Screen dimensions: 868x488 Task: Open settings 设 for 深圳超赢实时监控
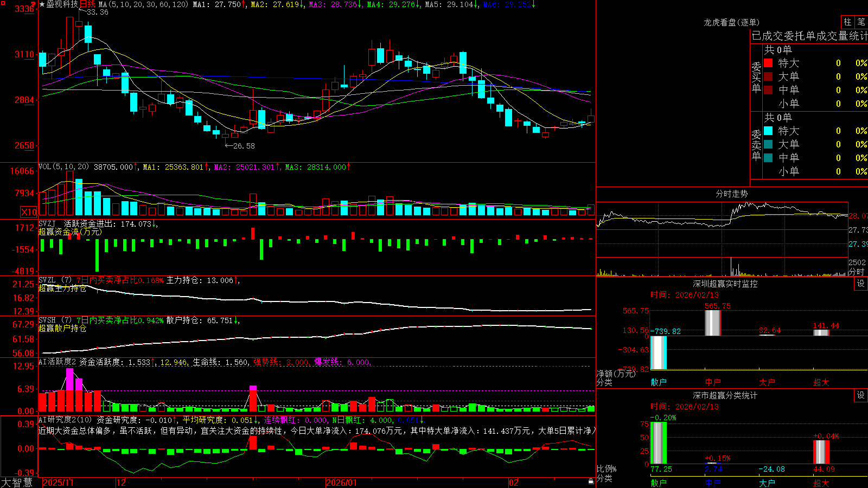(x=861, y=284)
